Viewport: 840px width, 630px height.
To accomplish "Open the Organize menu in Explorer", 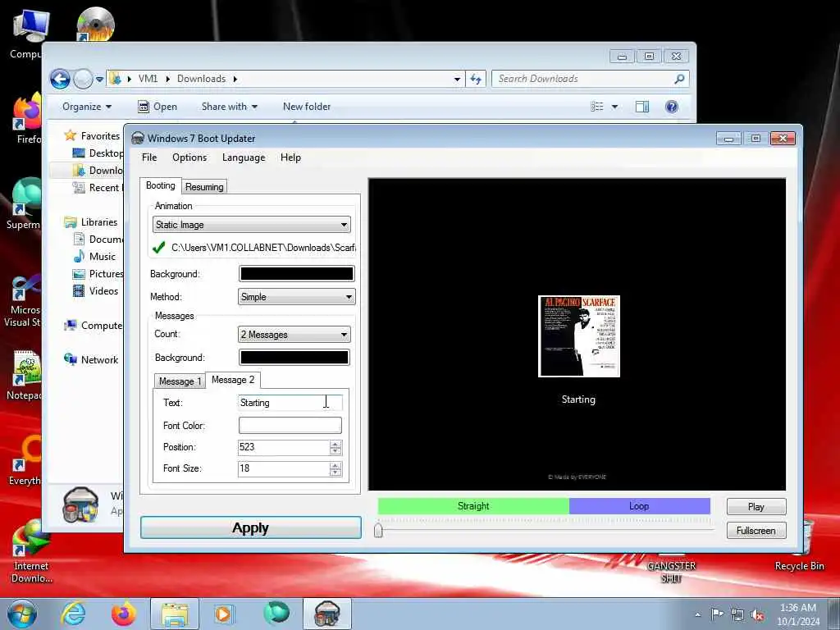I will (87, 107).
